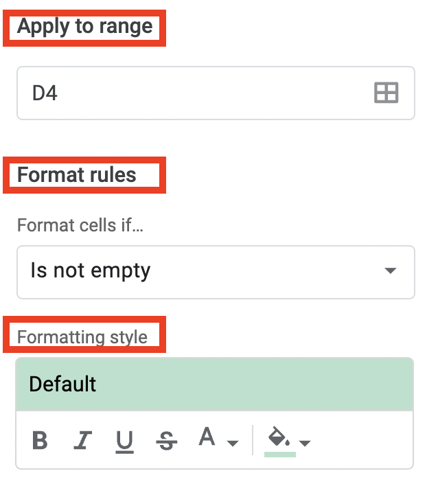
Task: Open the fill color dropdown arrow
Action: [x=305, y=444]
